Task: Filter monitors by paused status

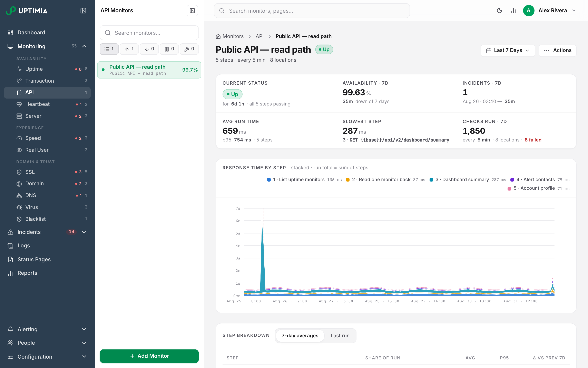Action: click(169, 49)
